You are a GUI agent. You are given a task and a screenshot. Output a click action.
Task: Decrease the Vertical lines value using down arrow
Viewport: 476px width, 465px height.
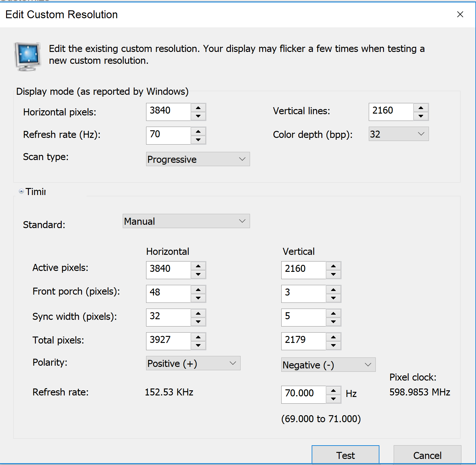click(x=421, y=116)
